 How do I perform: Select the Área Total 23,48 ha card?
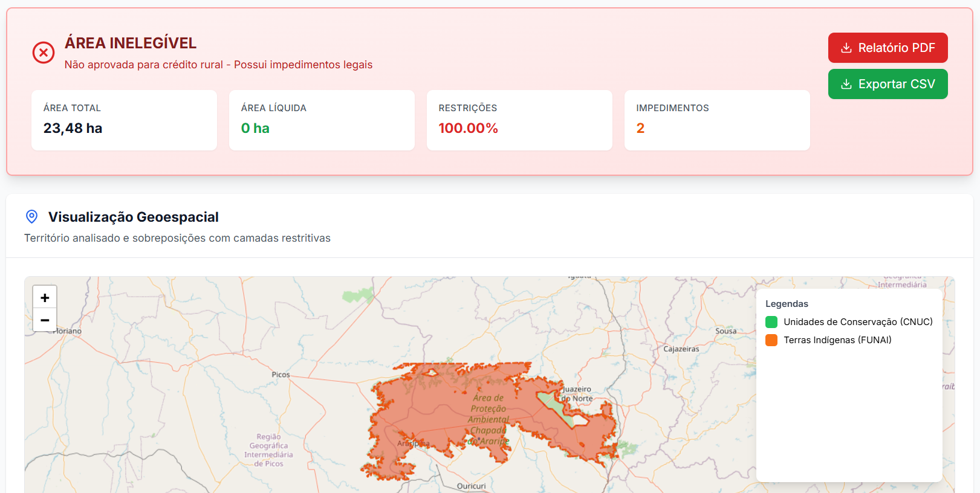coord(124,120)
